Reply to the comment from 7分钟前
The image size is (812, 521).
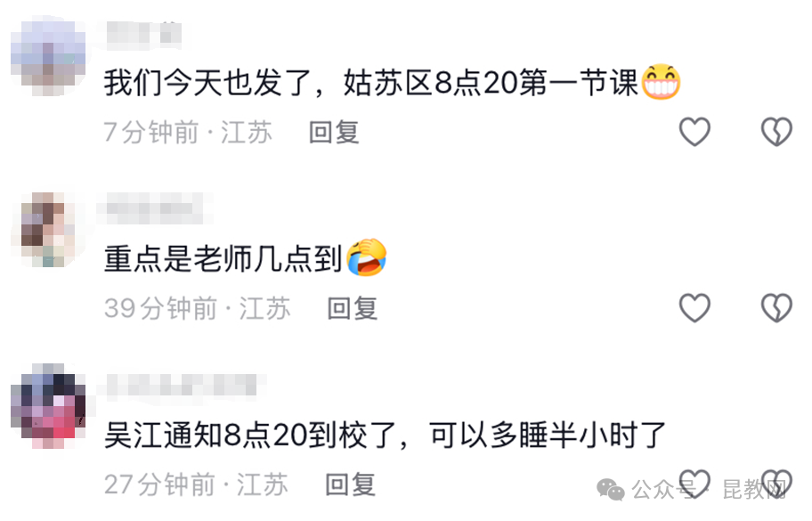[x=334, y=132]
